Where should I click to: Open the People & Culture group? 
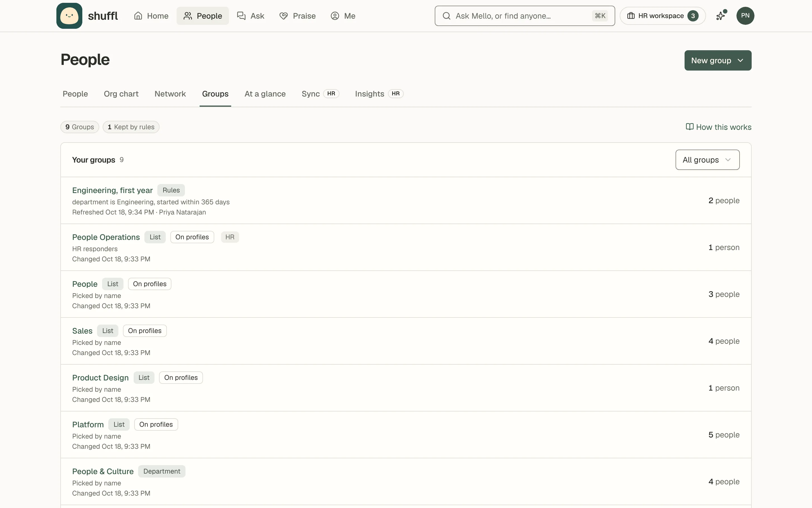pos(103,471)
